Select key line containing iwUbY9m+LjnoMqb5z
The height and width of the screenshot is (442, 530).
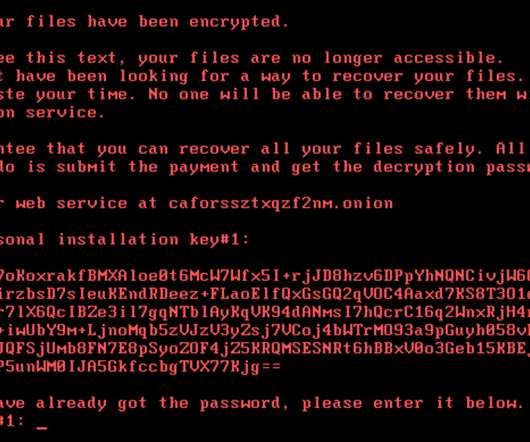pyautogui.click(x=265, y=331)
